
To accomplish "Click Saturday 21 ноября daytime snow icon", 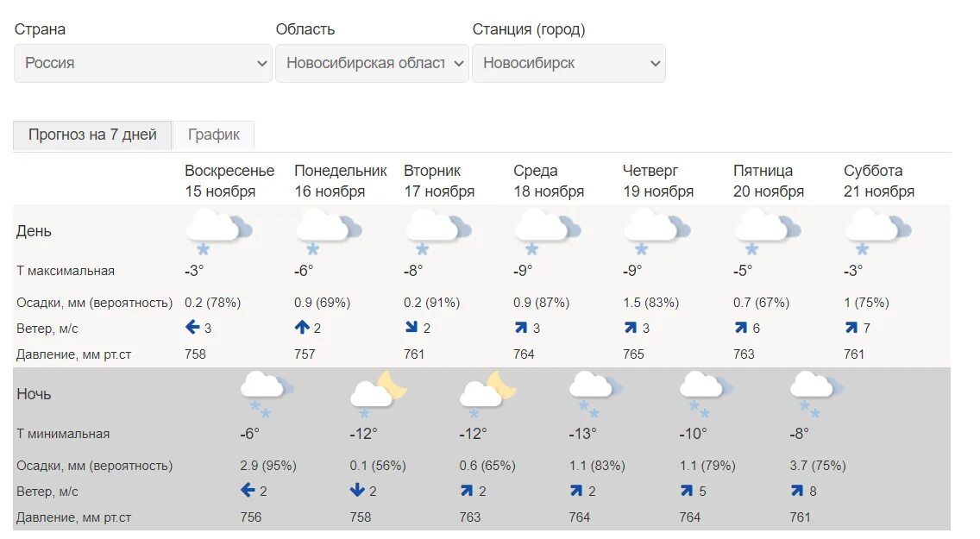I will (878, 232).
